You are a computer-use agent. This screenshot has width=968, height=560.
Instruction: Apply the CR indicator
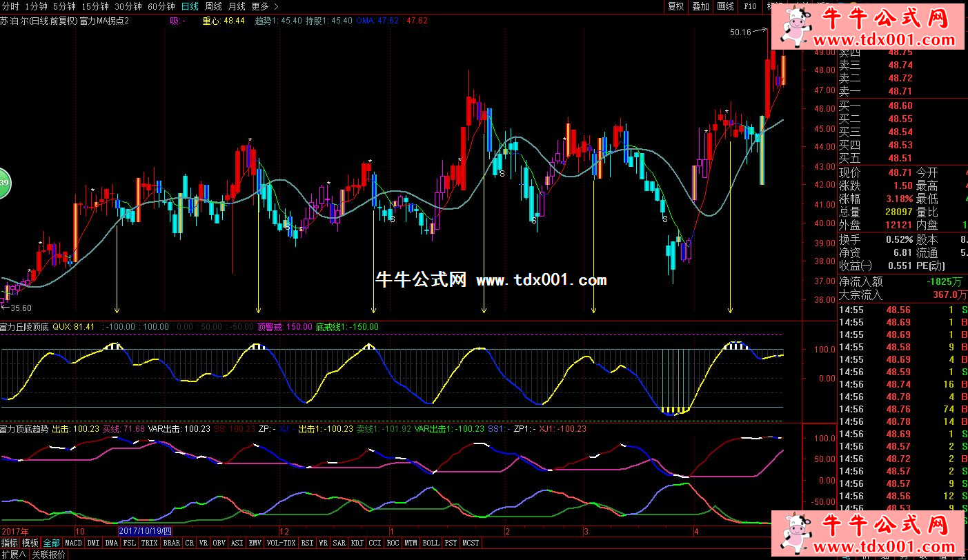190,543
